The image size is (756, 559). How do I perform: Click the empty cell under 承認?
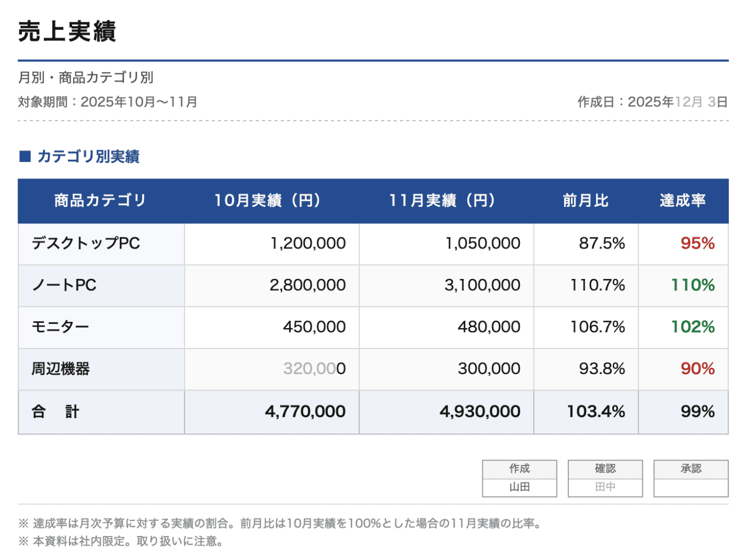coord(691,487)
